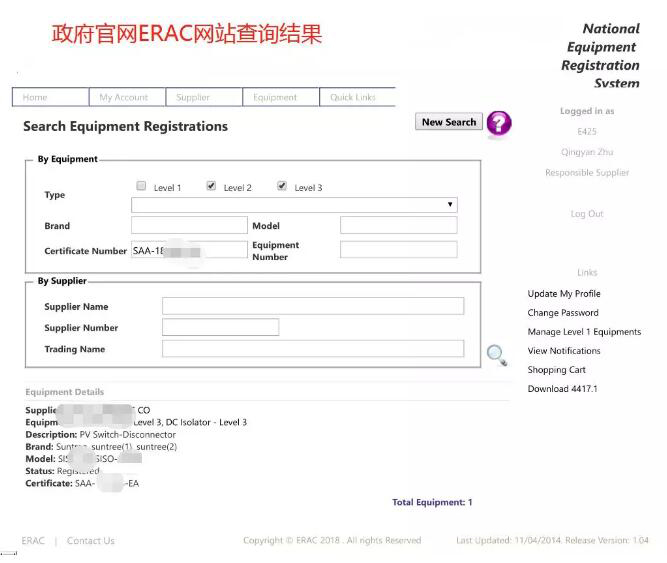Click the ERAC footer link
The image size is (667, 563).
click(33, 541)
